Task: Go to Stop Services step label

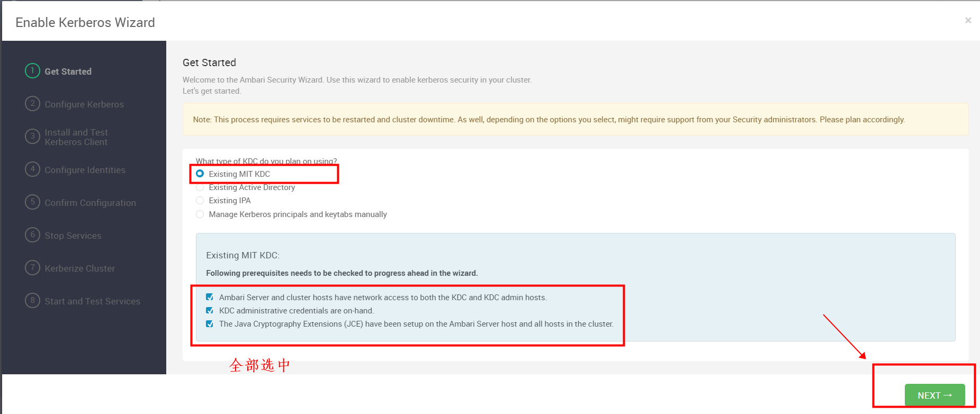Action: 73,236
